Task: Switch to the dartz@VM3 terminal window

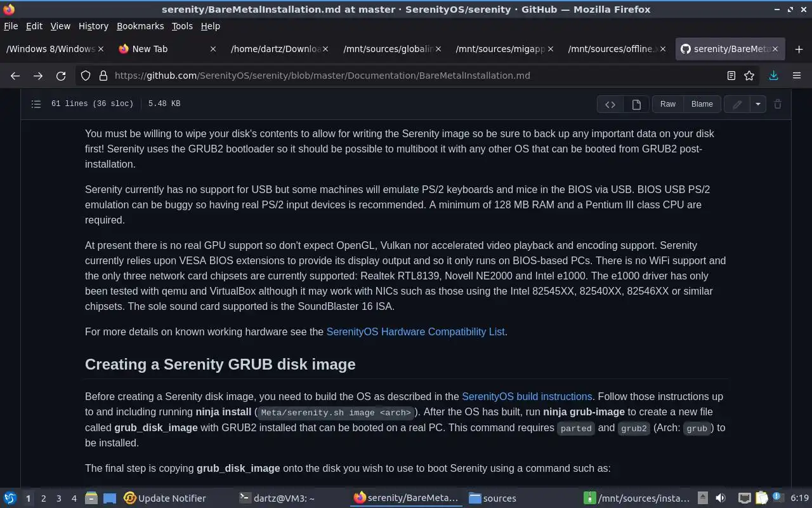Action: (x=277, y=498)
